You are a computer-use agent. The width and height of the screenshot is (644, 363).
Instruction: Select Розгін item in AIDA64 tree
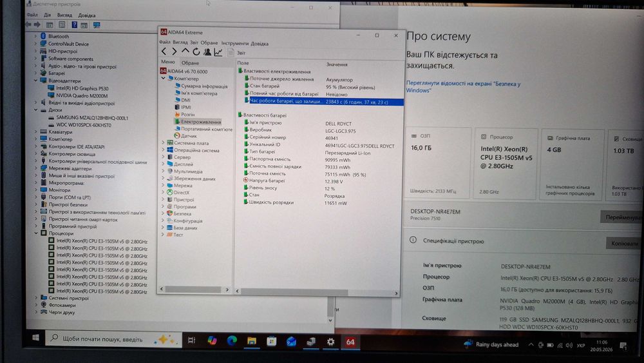(187, 115)
